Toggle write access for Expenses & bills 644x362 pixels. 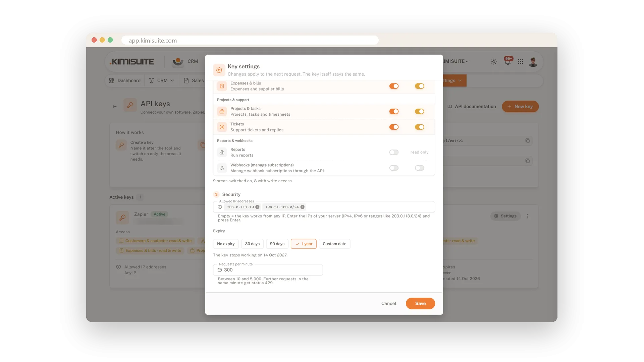click(x=419, y=86)
